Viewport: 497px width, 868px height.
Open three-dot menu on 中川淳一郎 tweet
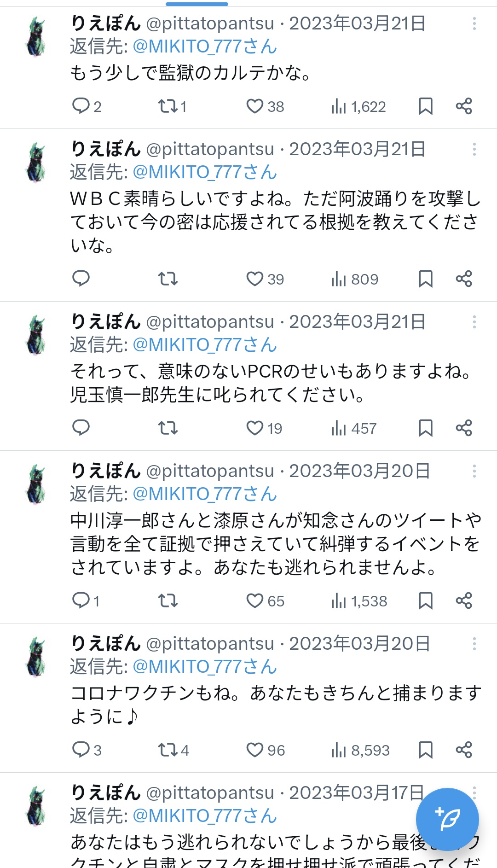click(x=474, y=471)
